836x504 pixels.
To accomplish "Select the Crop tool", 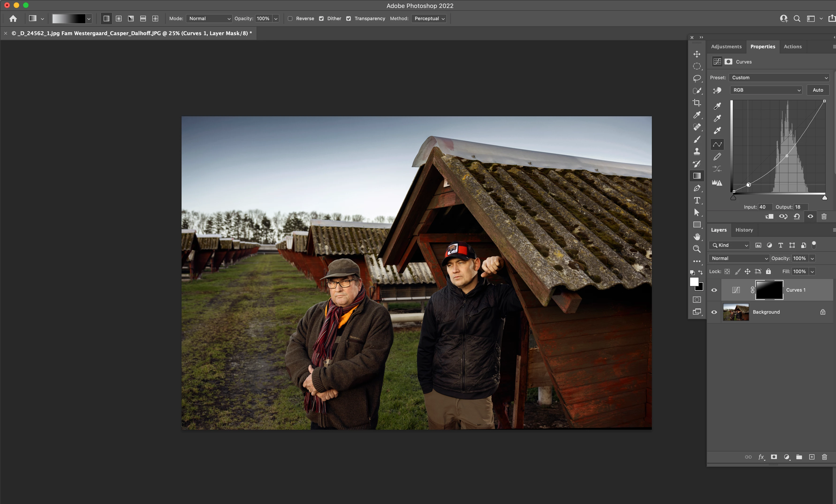I will click(697, 103).
